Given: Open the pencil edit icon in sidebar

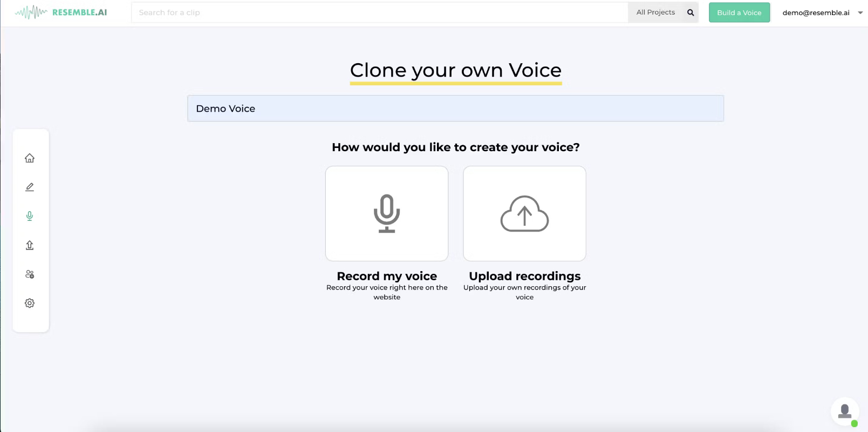Looking at the screenshot, I should [x=30, y=187].
